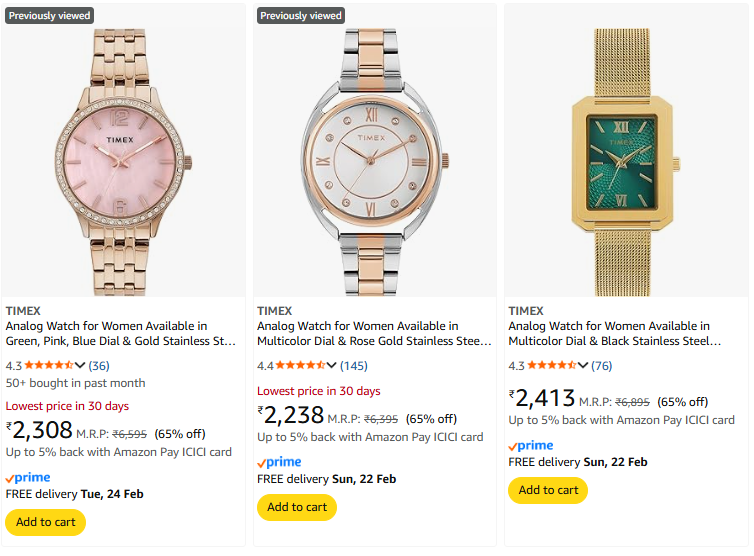Add the ₹2,413 watch to cart
This screenshot has width=754, height=556.
[x=548, y=490]
